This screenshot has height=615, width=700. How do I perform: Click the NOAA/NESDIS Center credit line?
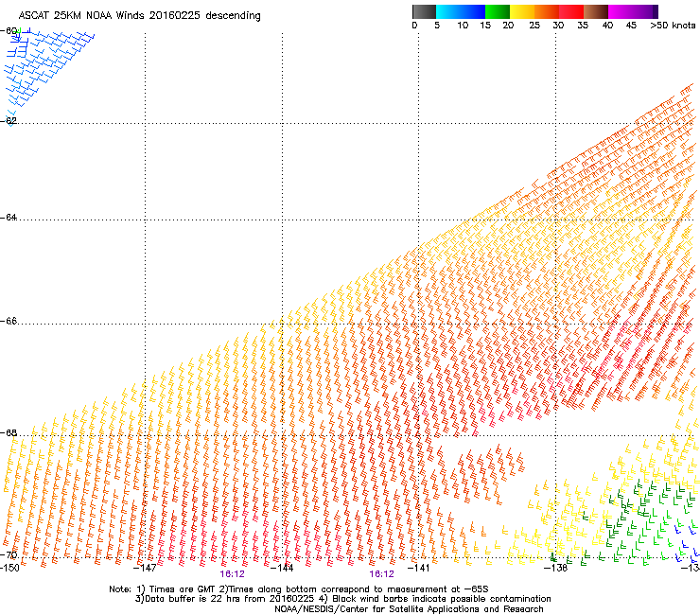[x=409, y=609]
